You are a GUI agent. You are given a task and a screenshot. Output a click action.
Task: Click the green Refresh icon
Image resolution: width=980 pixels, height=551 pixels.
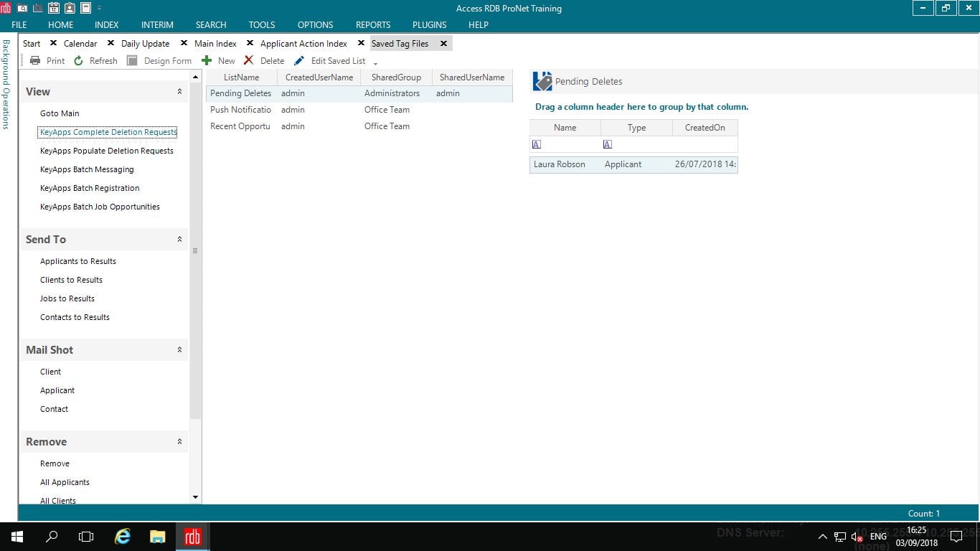click(x=78, y=61)
